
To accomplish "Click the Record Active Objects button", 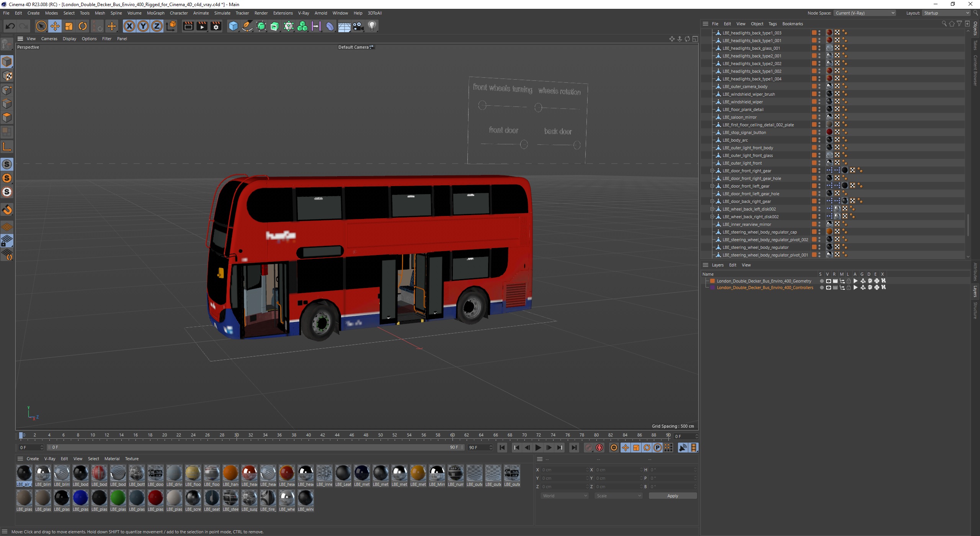I will 589,448.
